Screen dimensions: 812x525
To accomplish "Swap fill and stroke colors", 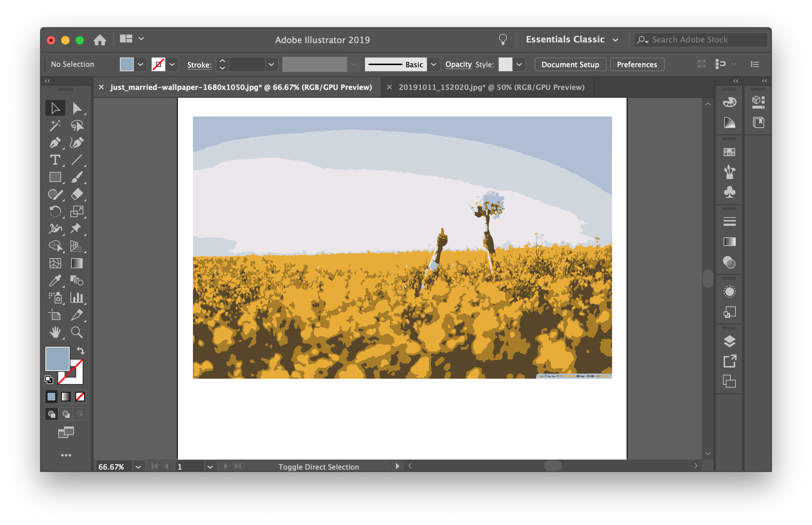I will (x=80, y=351).
